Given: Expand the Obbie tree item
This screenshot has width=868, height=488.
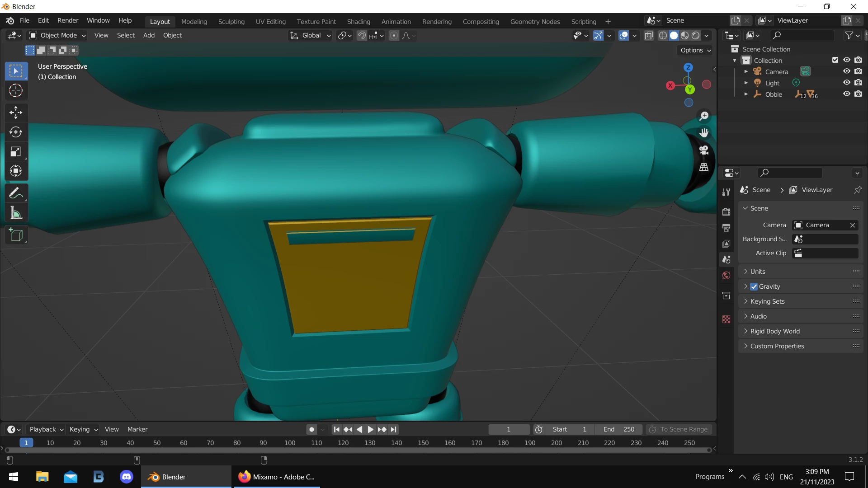Looking at the screenshot, I should [746, 94].
